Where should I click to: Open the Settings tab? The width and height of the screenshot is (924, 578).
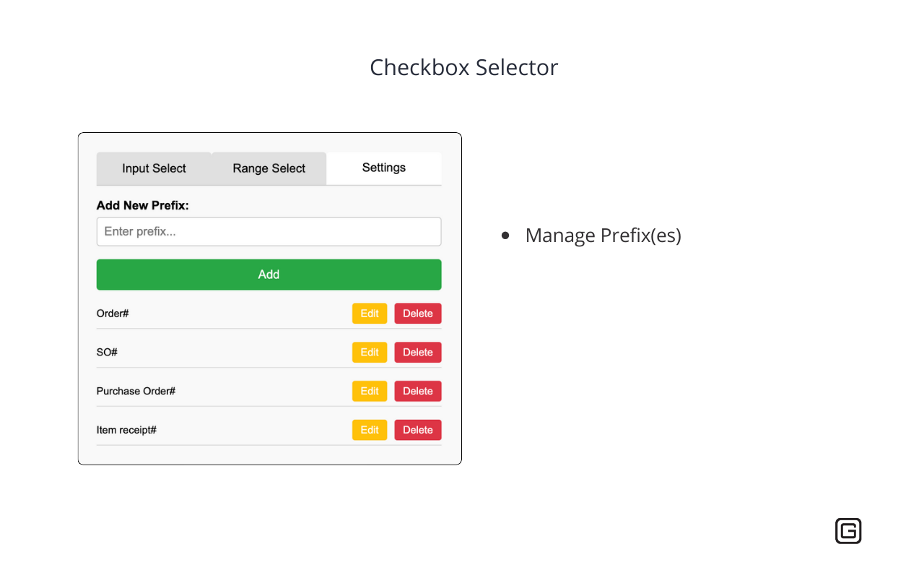pos(383,167)
